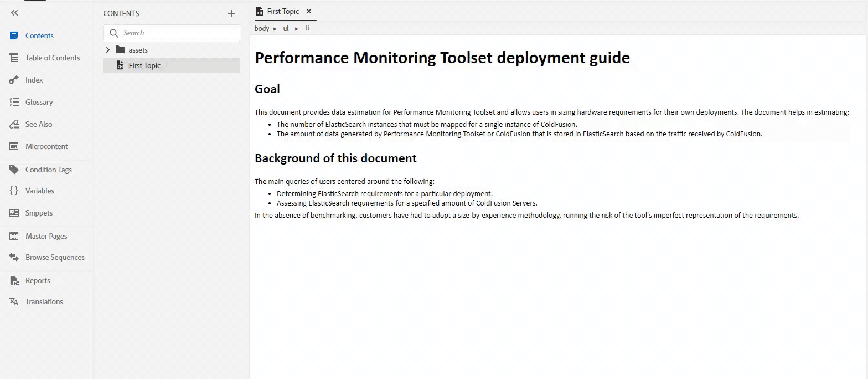Select First Topic in contents tree
The width and height of the screenshot is (868, 379).
point(172,65)
